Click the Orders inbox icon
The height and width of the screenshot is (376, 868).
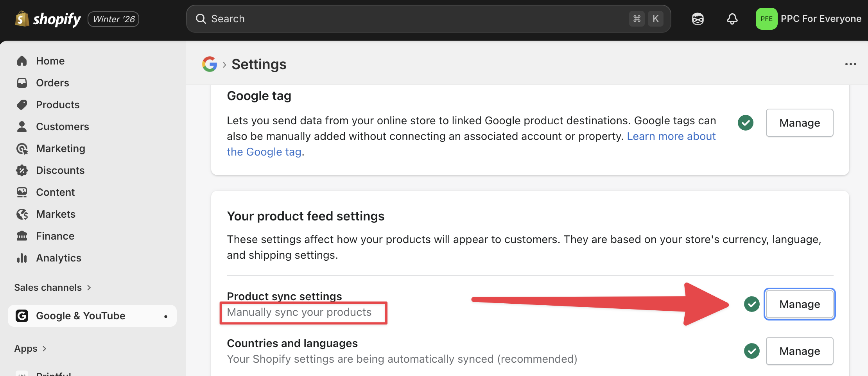[22, 82]
